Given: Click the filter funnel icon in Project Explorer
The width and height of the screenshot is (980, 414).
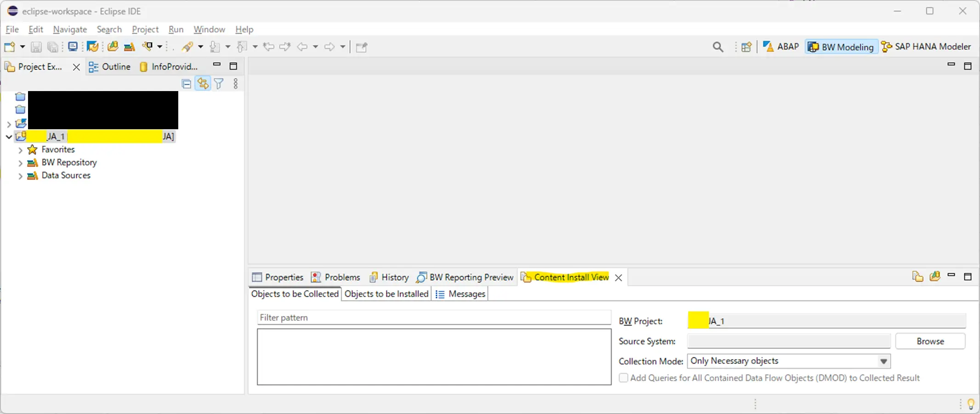Looking at the screenshot, I should point(219,84).
